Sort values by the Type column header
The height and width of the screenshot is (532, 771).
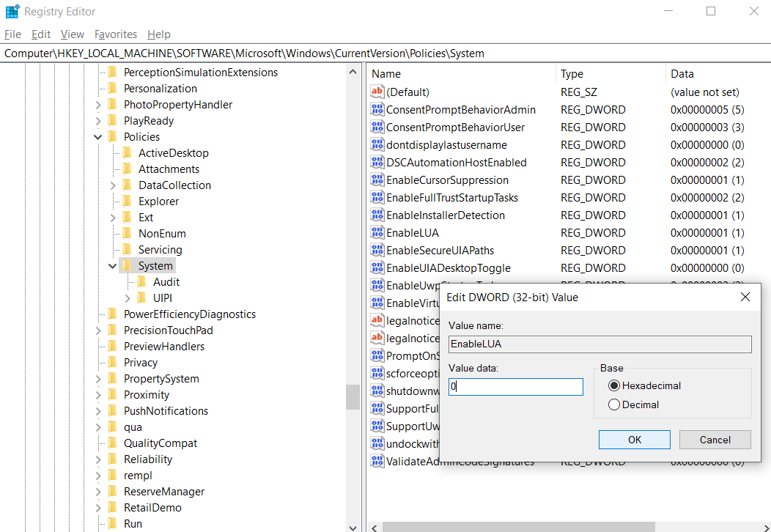coord(610,74)
